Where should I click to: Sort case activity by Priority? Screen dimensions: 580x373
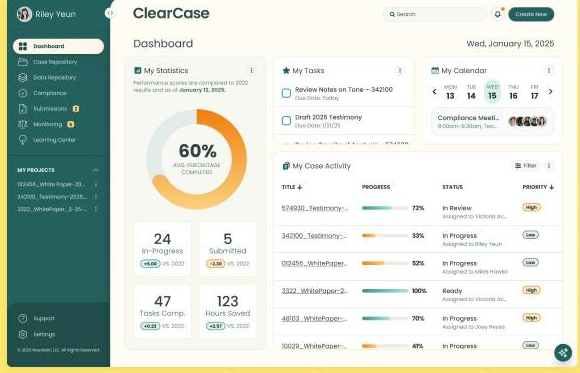[x=538, y=187]
